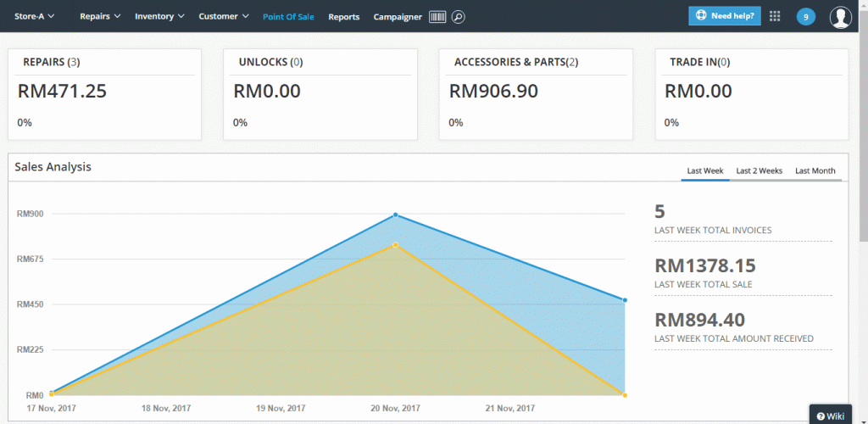The width and height of the screenshot is (868, 424).
Task: Open the 9 notifications badge
Action: pyautogui.click(x=805, y=17)
